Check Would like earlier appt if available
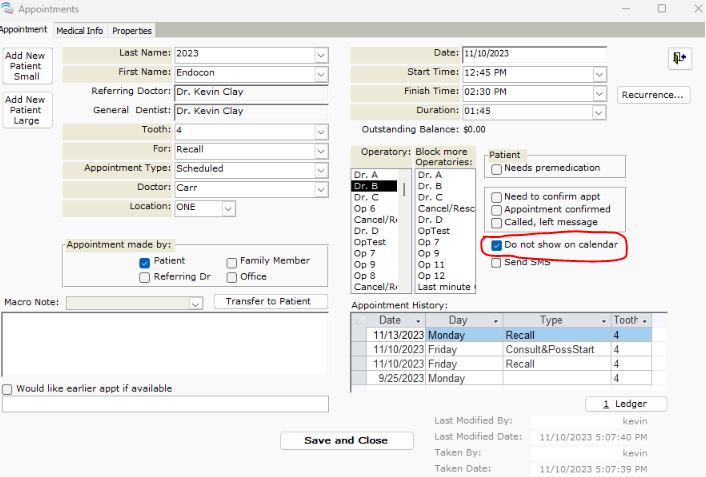 (x=8, y=389)
